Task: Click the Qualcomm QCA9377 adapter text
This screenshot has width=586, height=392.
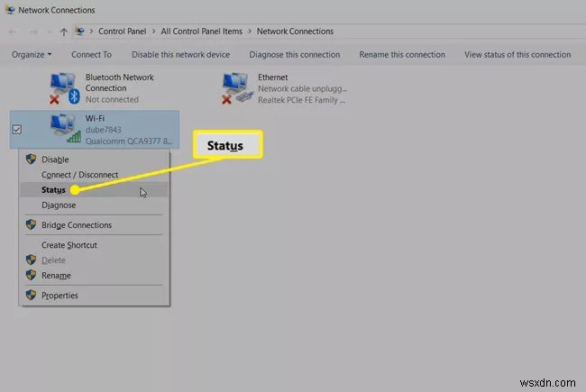Action: coord(129,141)
